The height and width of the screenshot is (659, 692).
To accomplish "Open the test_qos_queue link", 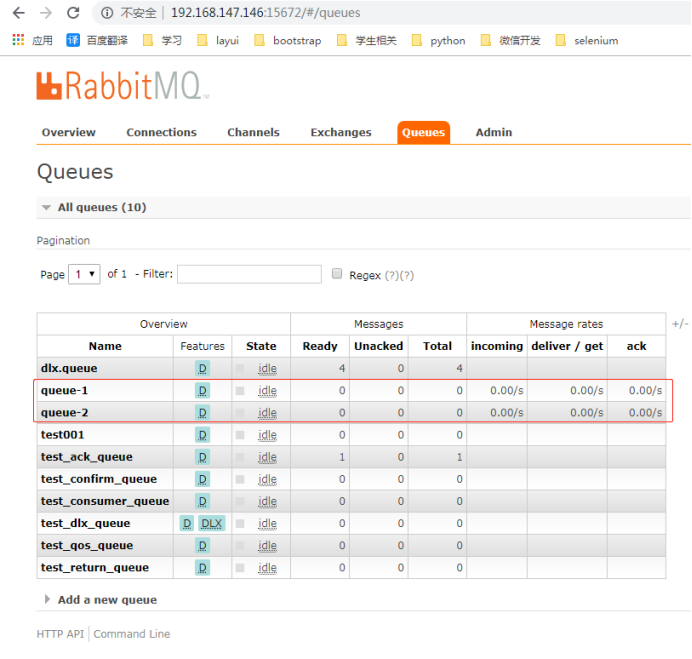I will (x=87, y=546).
